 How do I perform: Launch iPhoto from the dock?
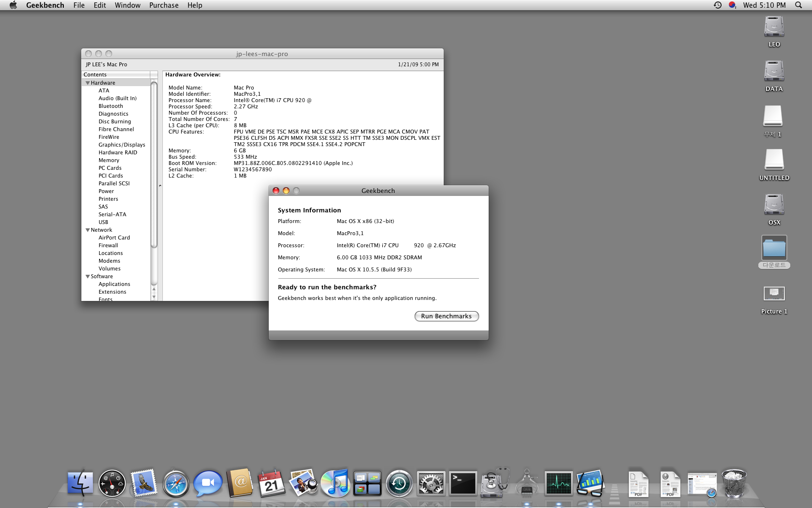click(x=303, y=483)
